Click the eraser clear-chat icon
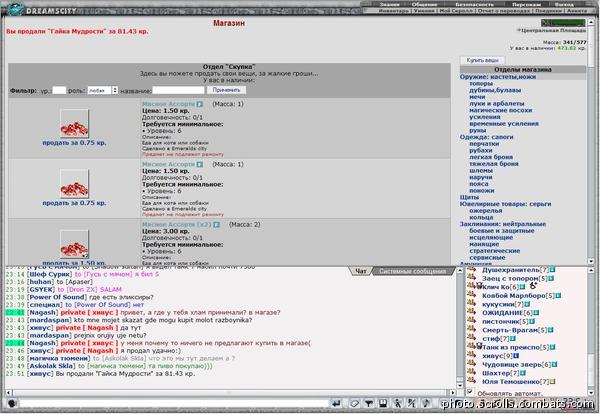The width and height of the screenshot is (600, 414). click(354, 403)
